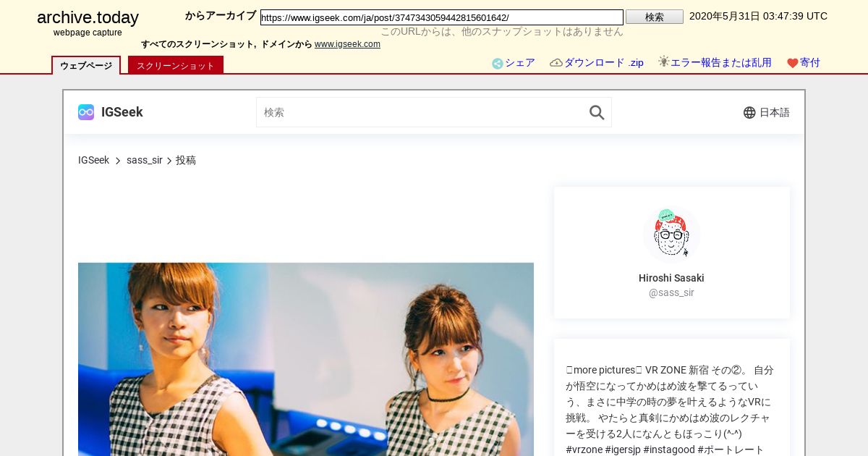Screen dimensions: 868x456
Task: Click the webpage capture subtitle
Action: [x=88, y=33]
